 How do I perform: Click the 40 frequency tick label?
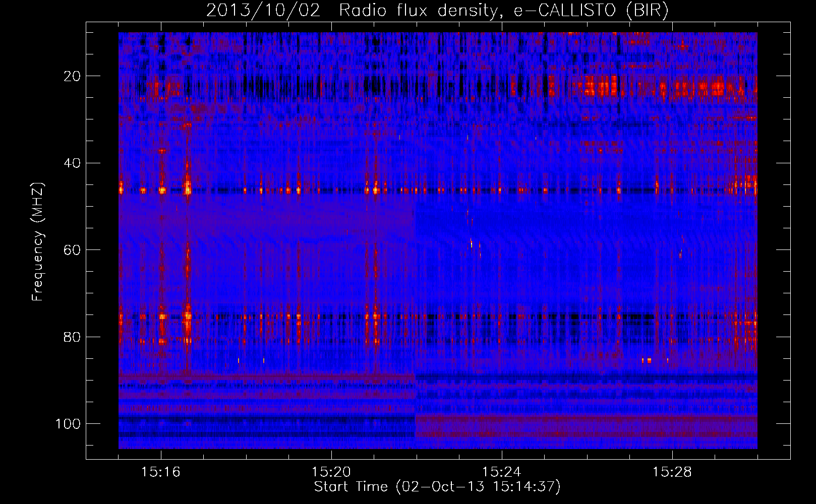tap(72, 163)
